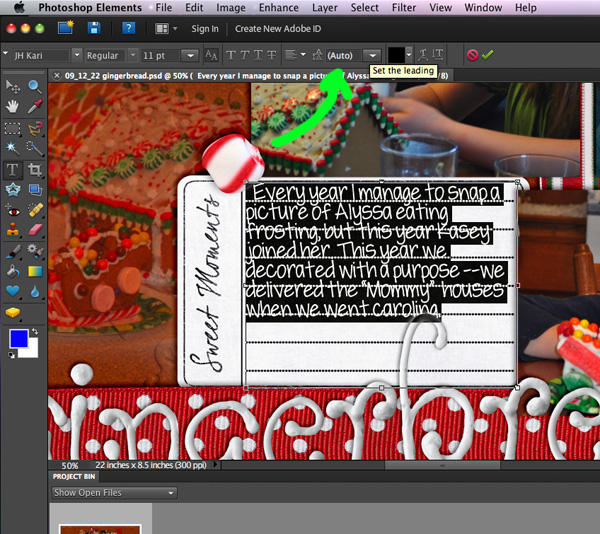Select the Rectangular Marquee tool
This screenshot has width=600, height=534.
13,129
